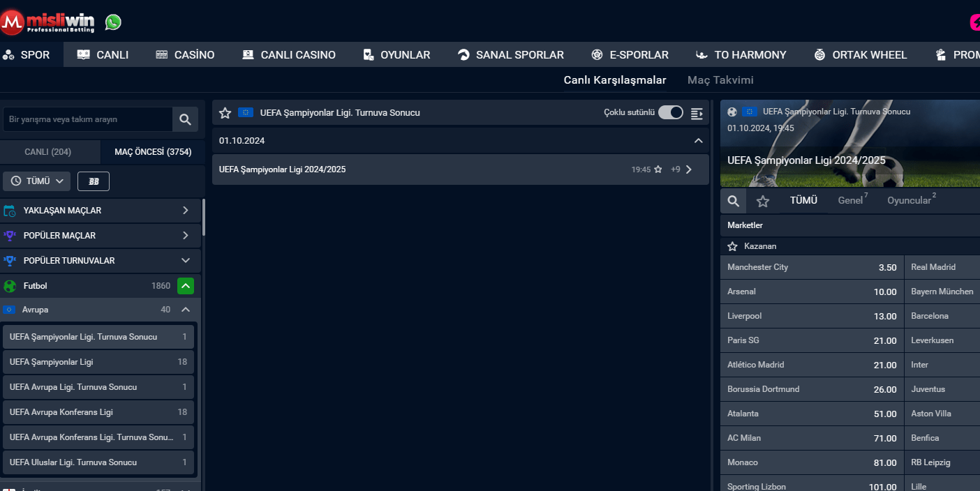
Task: Open the TÜMÜ time filter dropdown
Action: tap(37, 181)
